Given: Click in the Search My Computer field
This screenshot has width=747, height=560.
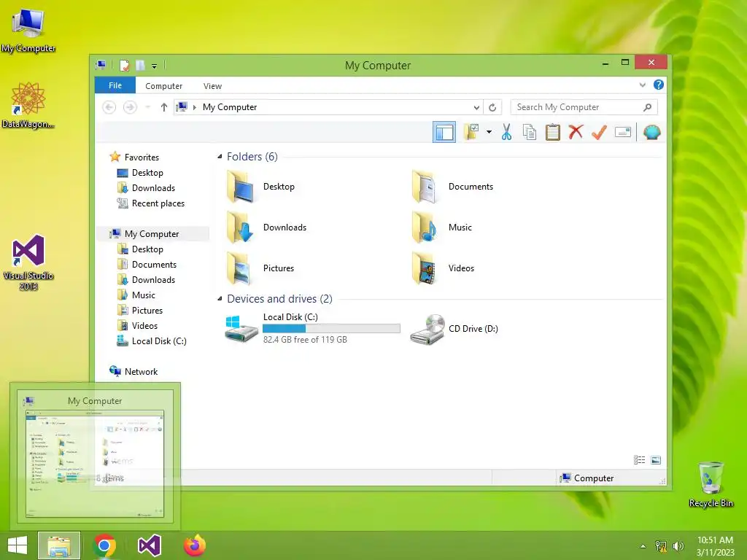Looking at the screenshot, I should 584,107.
